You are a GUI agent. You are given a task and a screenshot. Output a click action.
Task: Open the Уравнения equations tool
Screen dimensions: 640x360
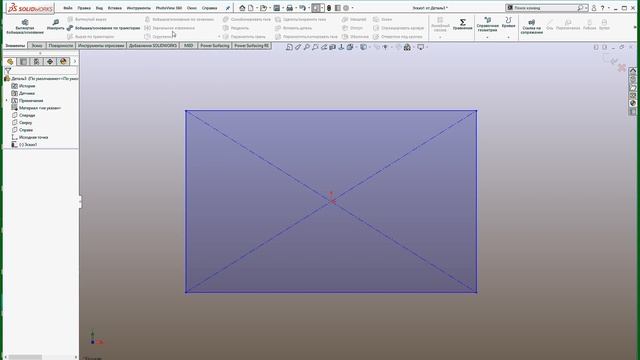coord(462,24)
